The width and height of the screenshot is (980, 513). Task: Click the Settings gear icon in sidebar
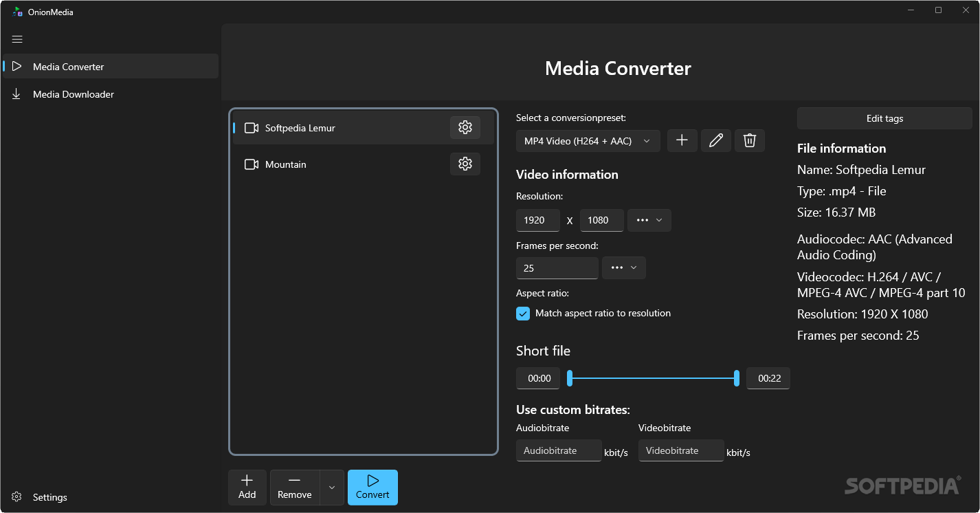(17, 496)
